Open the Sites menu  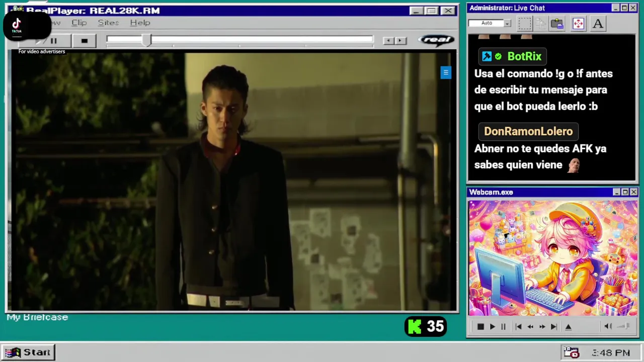point(108,23)
